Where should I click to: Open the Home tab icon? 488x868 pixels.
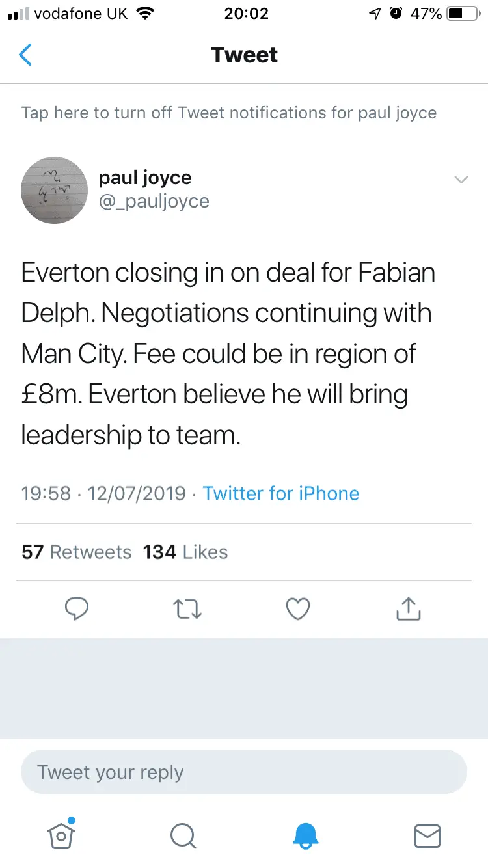point(61,835)
